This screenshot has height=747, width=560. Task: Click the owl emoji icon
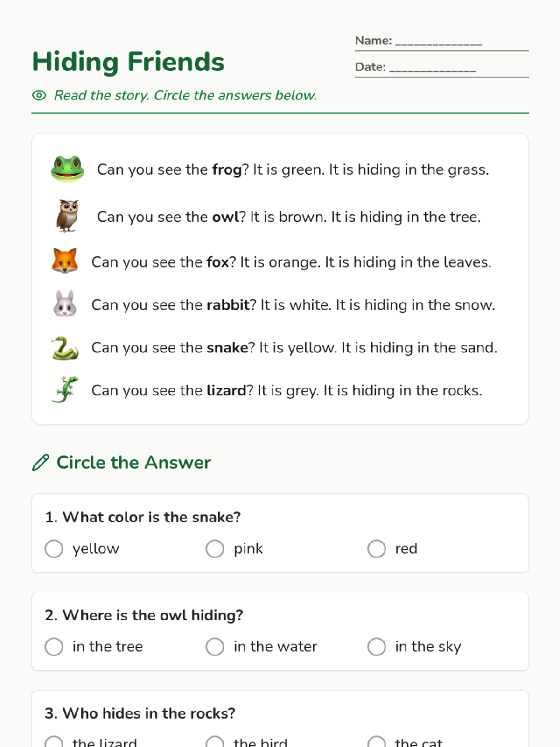click(68, 216)
